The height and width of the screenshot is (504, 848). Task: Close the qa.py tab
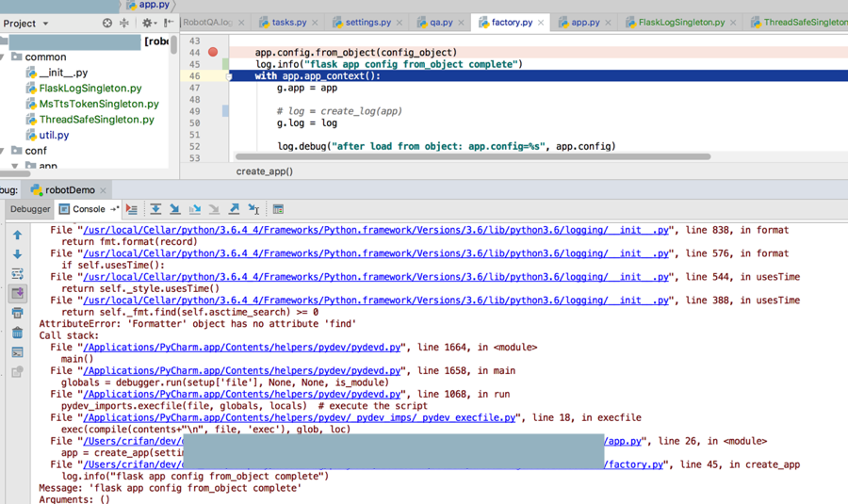pos(462,23)
